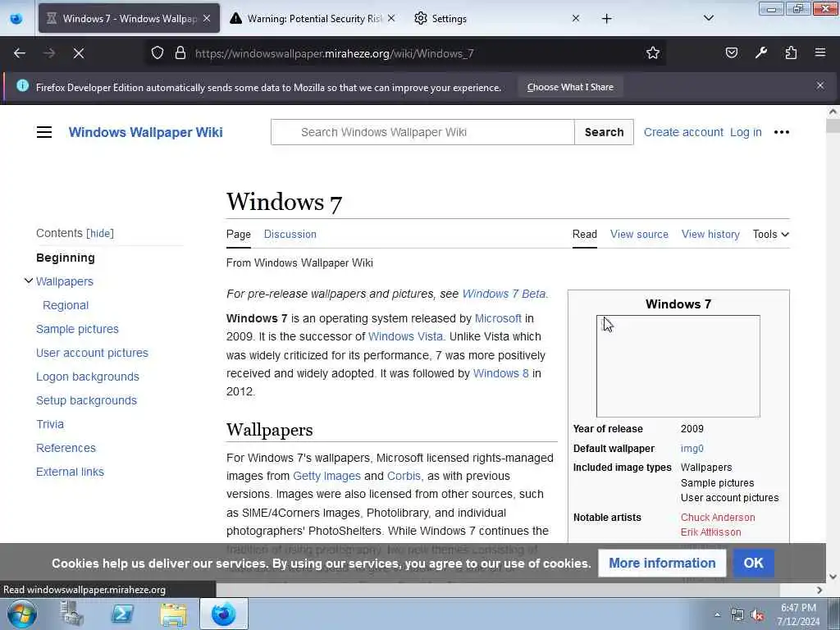Open the Windows Vista link

click(405, 336)
